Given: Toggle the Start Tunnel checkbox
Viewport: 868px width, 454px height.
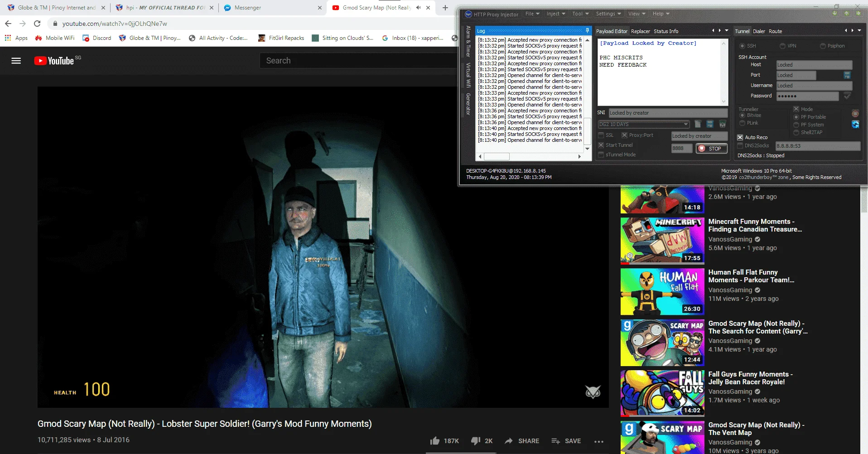Looking at the screenshot, I should point(601,145).
